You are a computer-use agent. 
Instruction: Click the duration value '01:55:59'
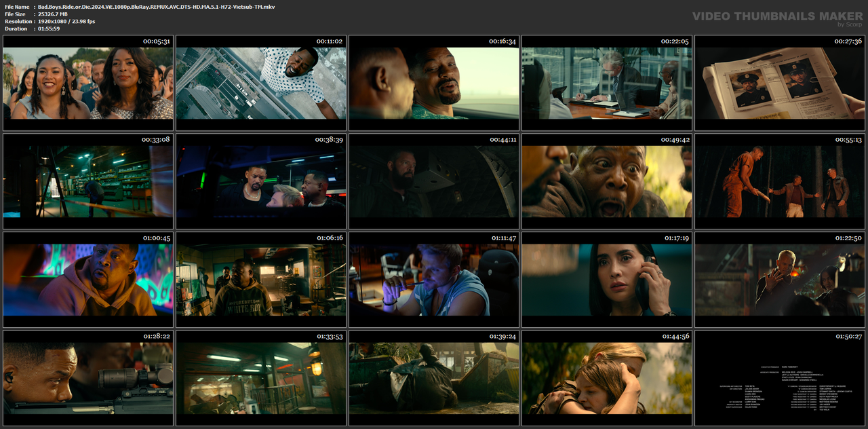[50, 29]
